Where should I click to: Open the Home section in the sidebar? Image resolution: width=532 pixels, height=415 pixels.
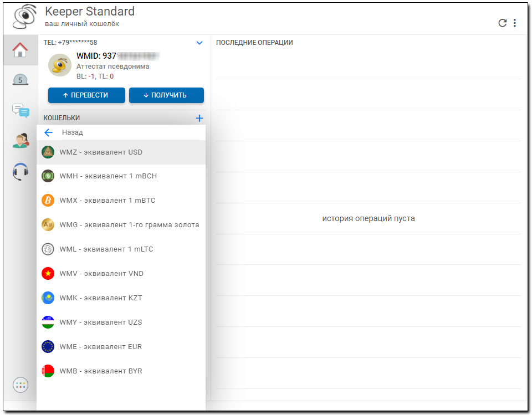coord(21,50)
